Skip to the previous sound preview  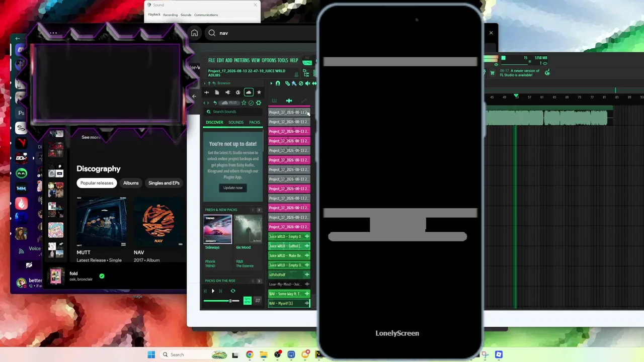pyautogui.click(x=205, y=291)
